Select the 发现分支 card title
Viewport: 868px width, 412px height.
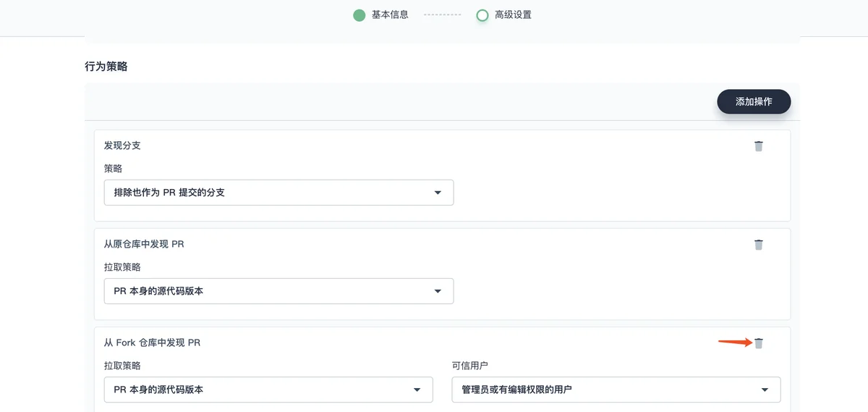pyautogui.click(x=122, y=146)
